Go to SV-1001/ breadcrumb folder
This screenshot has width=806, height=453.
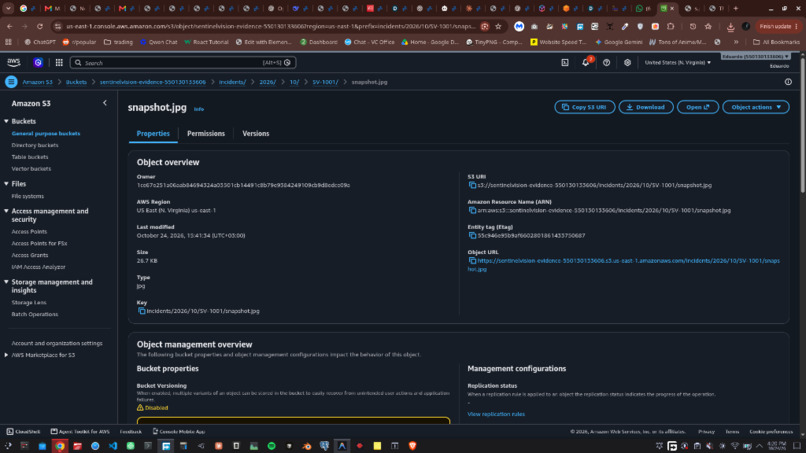(x=325, y=82)
